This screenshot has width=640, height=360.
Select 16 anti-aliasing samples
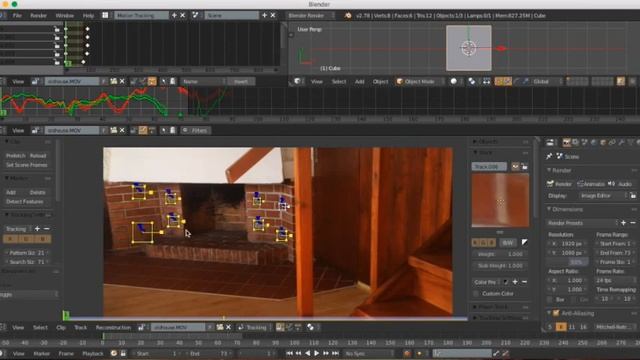point(583,327)
